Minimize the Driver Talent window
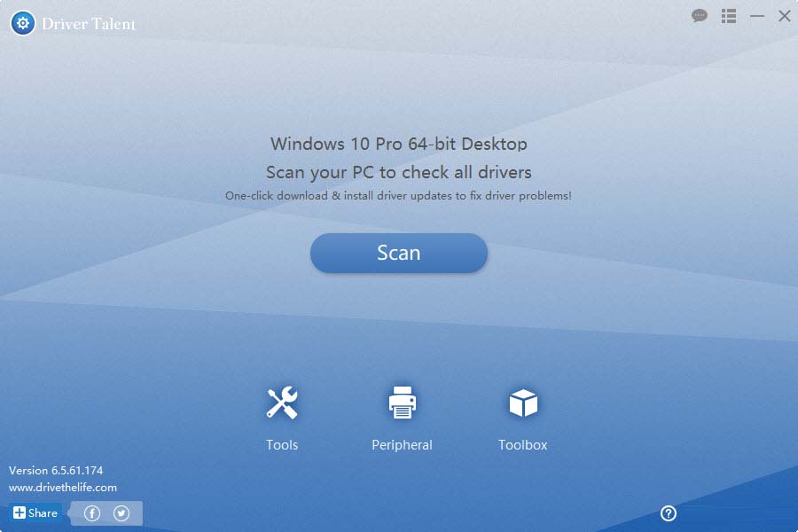 (757, 16)
